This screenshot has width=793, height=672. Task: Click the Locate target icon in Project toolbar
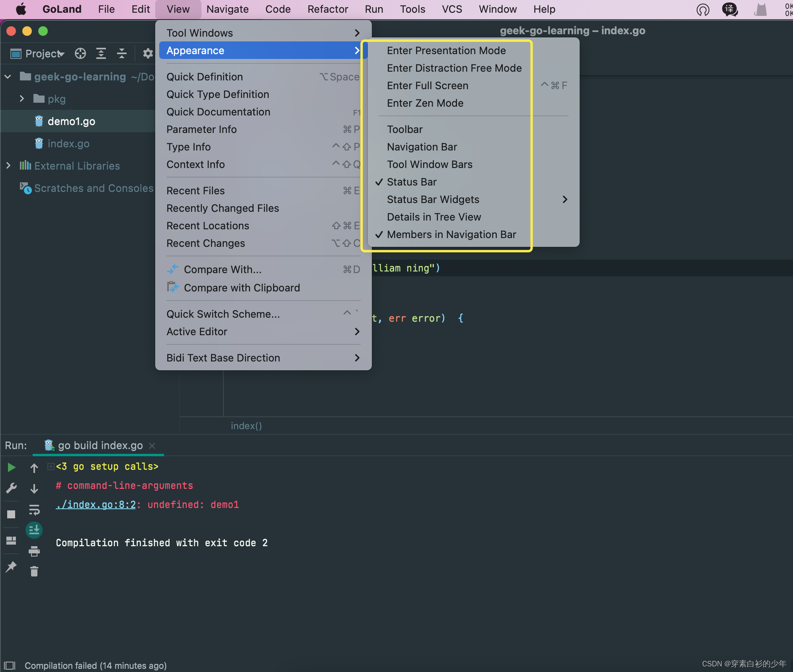(x=80, y=54)
